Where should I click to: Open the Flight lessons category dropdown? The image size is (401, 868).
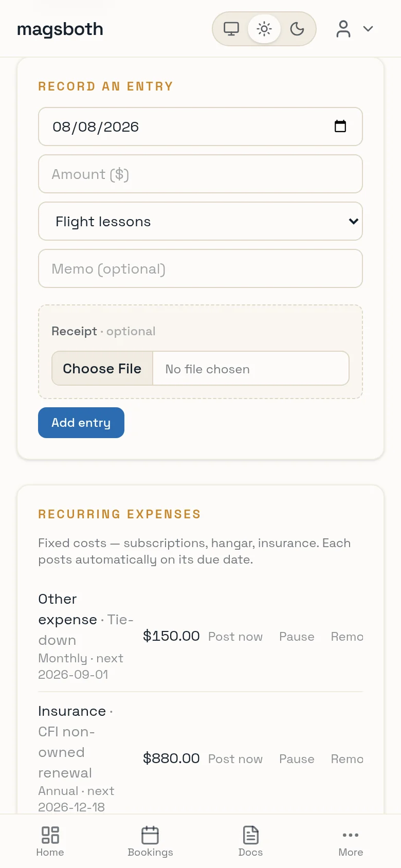pos(200,221)
